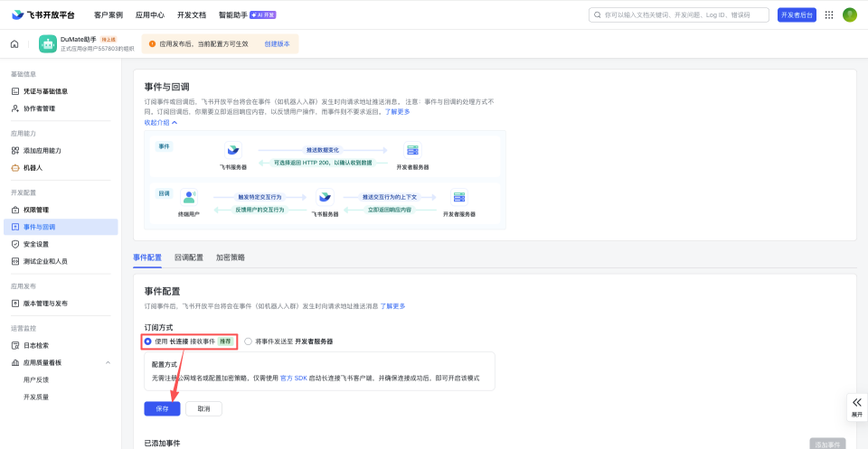Select 使用长连接接收事件 radio option
This screenshot has width=868, height=449.
click(148, 341)
